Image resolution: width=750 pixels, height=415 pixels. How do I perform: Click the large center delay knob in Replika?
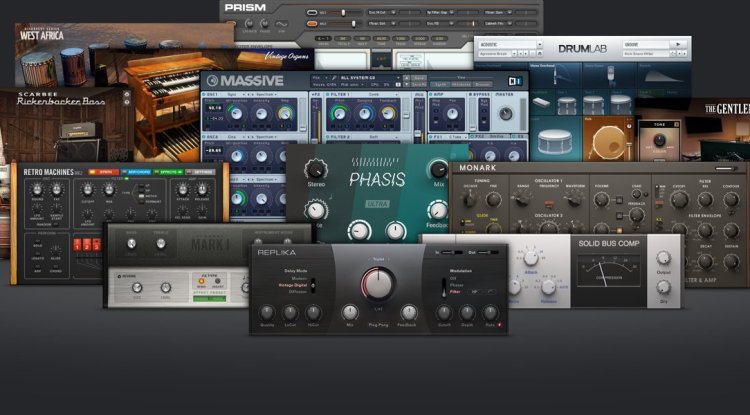378,285
